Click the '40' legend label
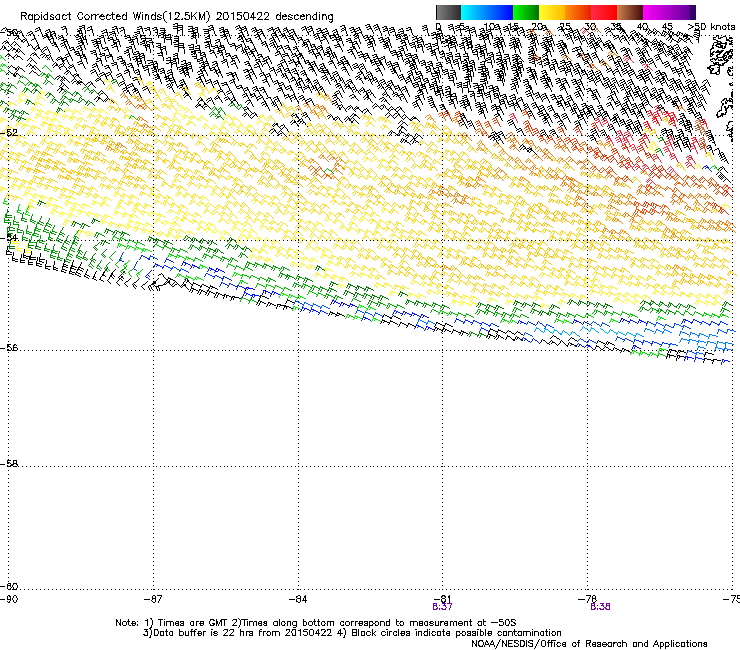Viewport: 740px width, 650px height. coord(642,26)
